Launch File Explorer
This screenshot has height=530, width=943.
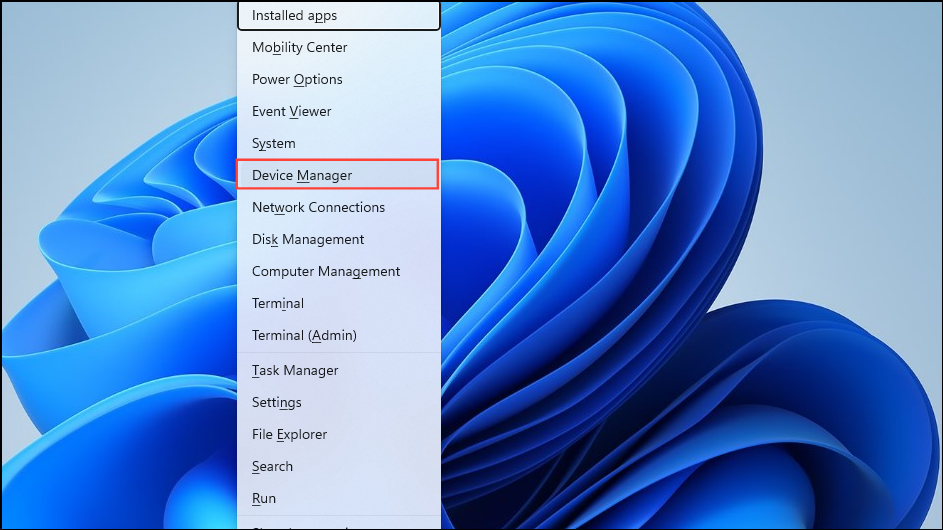click(339, 434)
